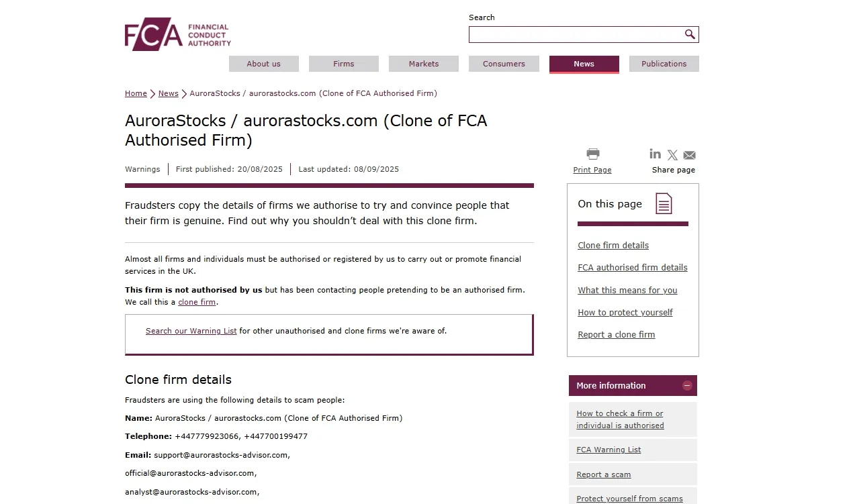Share page via X icon
The width and height of the screenshot is (857, 504).
pyautogui.click(x=672, y=155)
